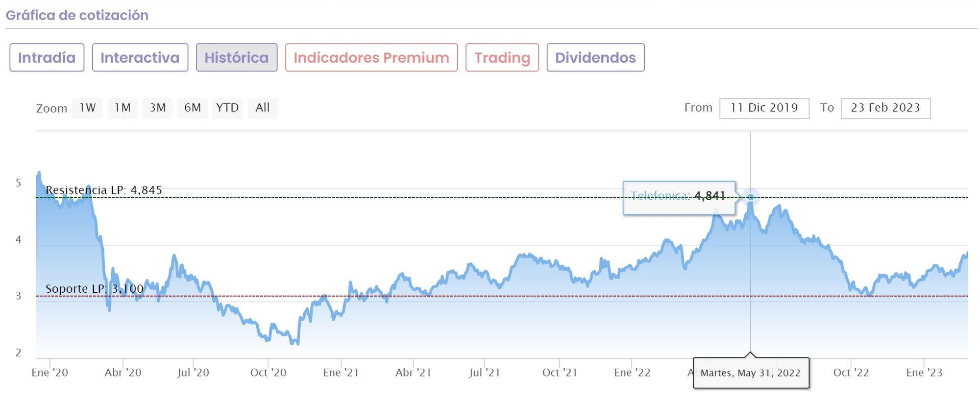
Task: Click the Soporte LP 3,100 label
Action: 94,289
